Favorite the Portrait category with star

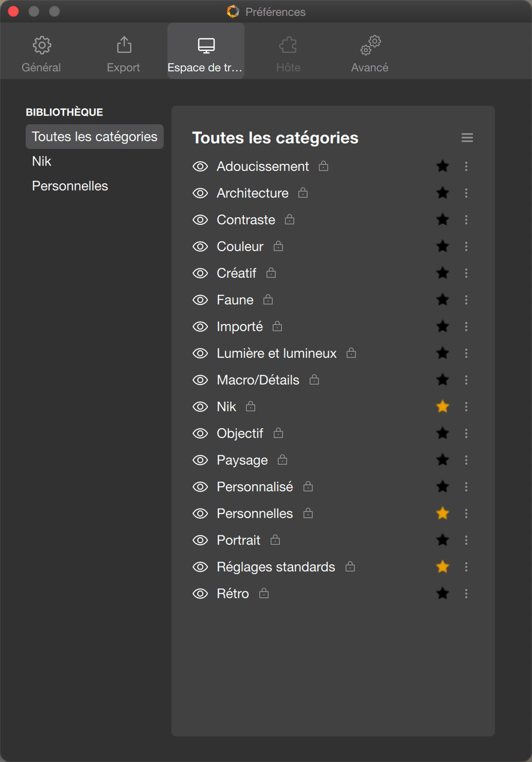pyautogui.click(x=443, y=540)
